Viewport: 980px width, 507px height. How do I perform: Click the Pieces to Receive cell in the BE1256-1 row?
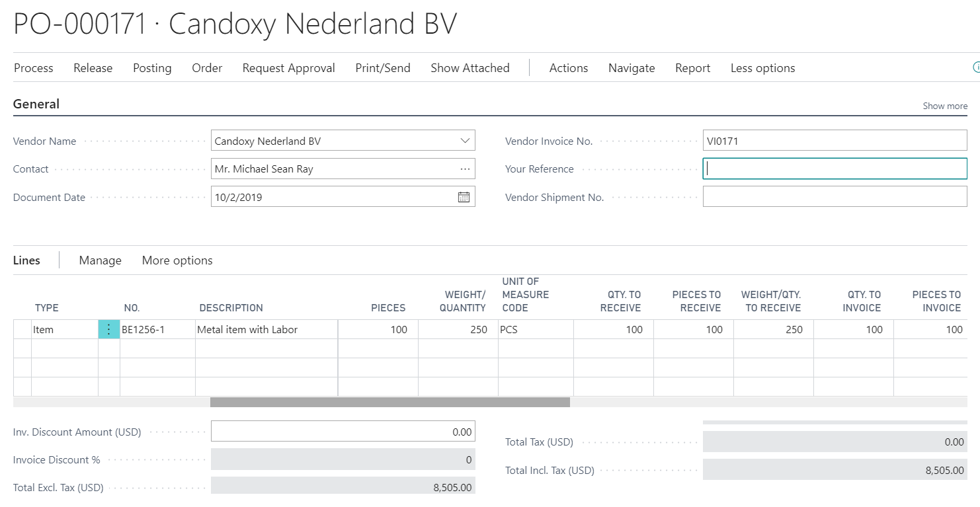(694, 329)
